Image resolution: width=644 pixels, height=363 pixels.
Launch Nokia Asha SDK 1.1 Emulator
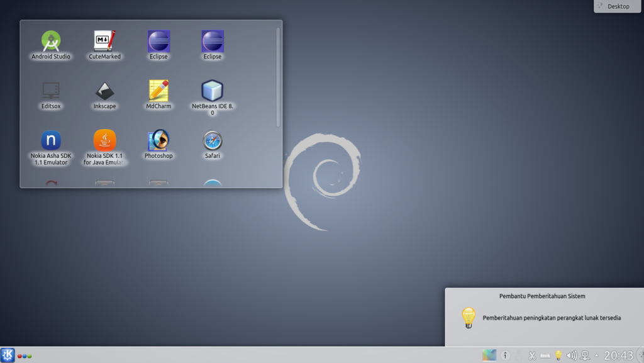[x=51, y=140]
